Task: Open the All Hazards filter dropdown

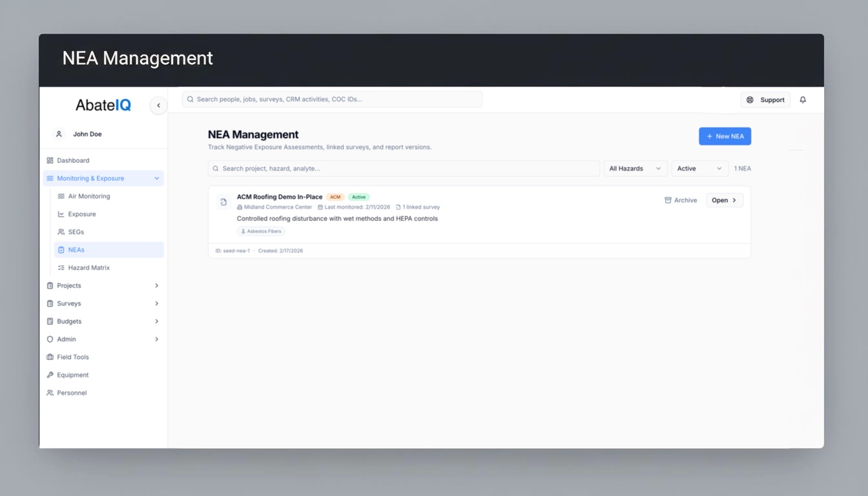Action: pyautogui.click(x=635, y=169)
